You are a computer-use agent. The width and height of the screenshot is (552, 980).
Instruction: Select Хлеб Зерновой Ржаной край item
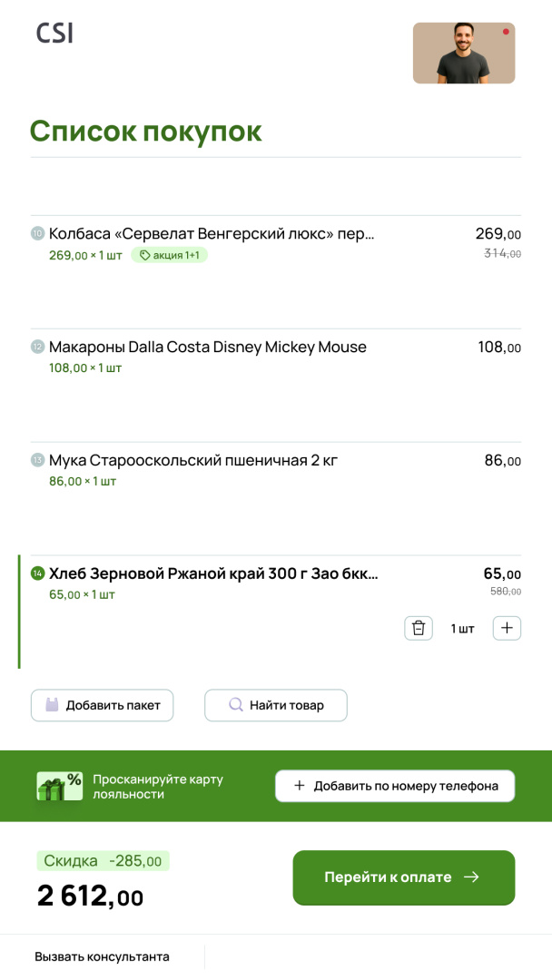[213, 573]
